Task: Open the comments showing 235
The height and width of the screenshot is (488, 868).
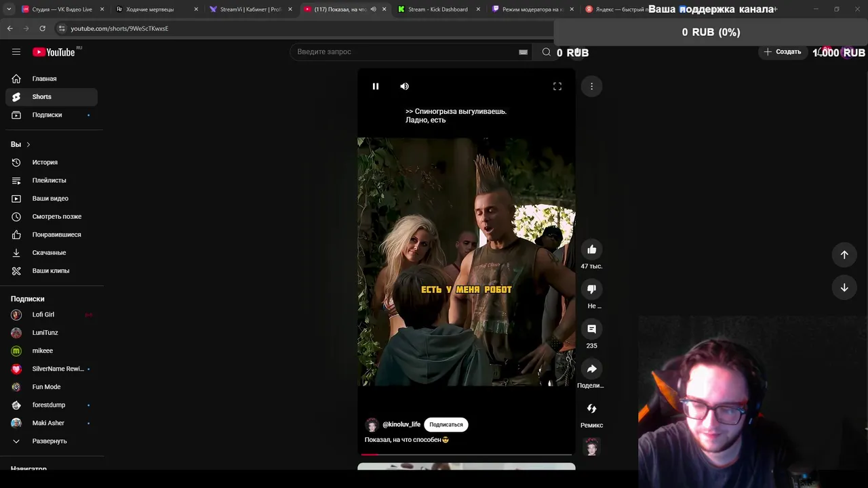Action: point(591,329)
